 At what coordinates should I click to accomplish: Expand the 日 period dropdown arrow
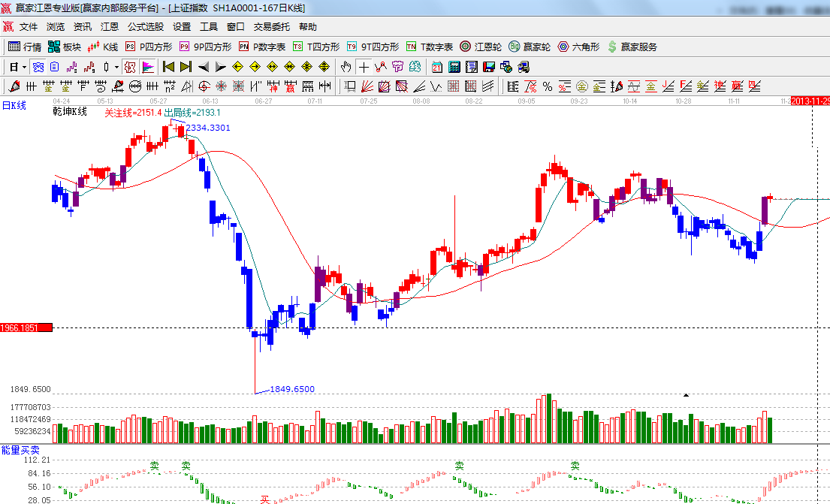[x=24, y=67]
